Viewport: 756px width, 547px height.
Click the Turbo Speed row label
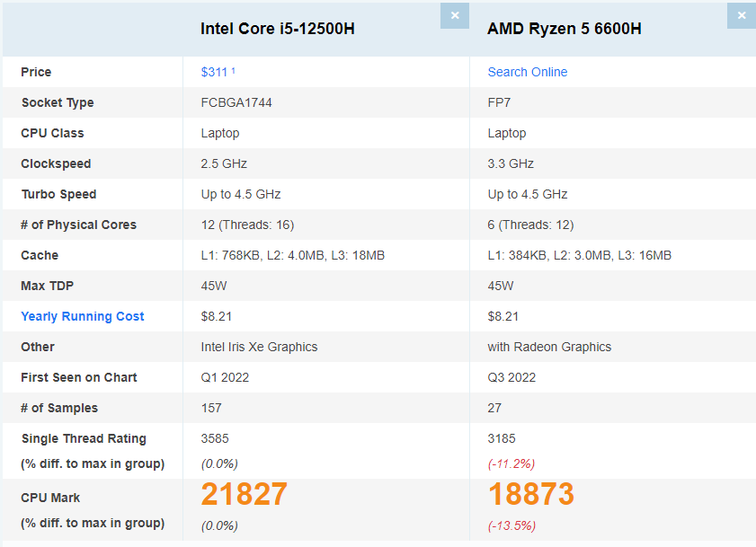(58, 194)
